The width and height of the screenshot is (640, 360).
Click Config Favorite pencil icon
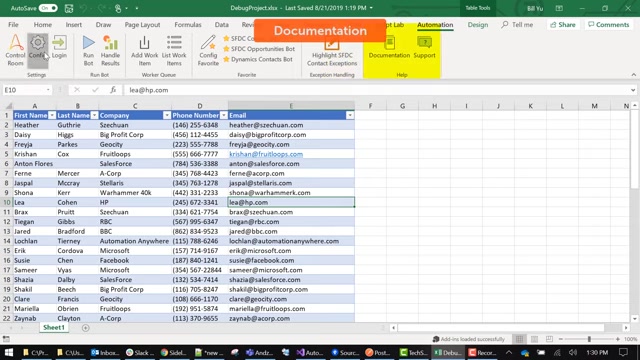[x=208, y=42]
